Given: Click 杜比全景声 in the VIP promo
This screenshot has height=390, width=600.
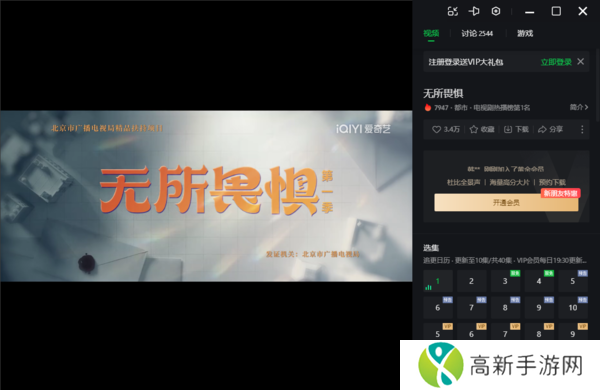Looking at the screenshot, I should tap(463, 182).
